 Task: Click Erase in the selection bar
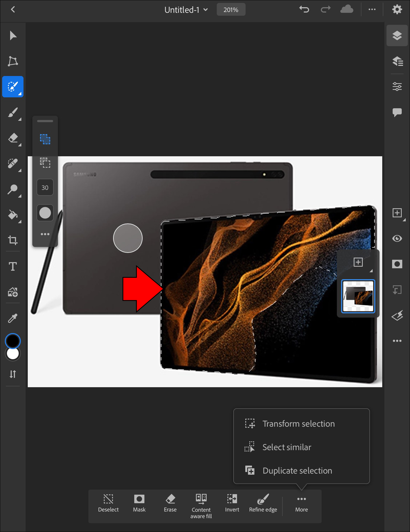[170, 503]
